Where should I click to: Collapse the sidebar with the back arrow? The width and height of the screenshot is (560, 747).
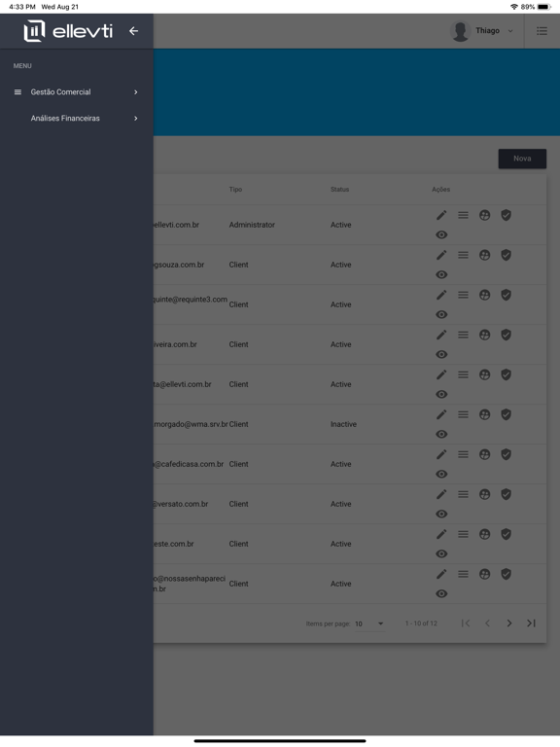coord(134,31)
